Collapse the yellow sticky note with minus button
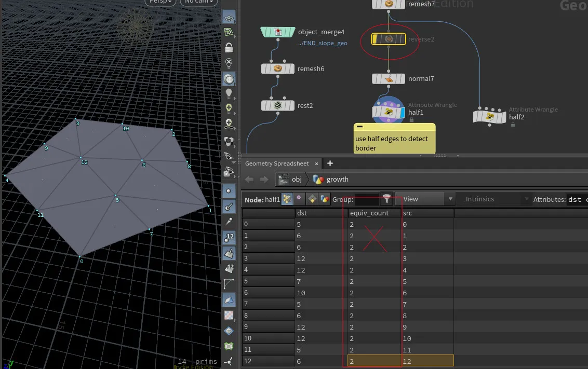The height and width of the screenshot is (369, 588). 359,127
